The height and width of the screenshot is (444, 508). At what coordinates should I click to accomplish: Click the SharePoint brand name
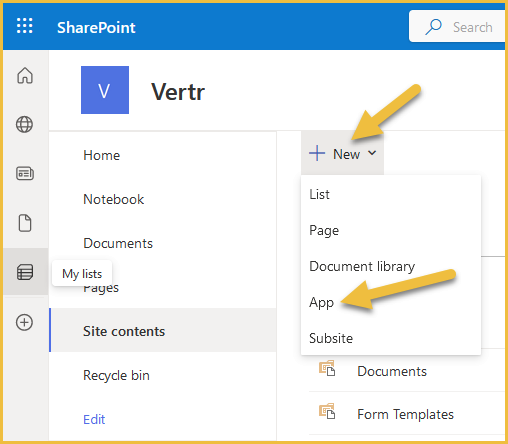[x=96, y=27]
